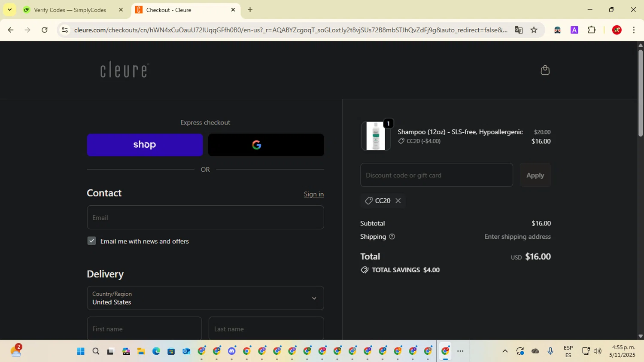Launch Microsoft Edge from the taskbar
644x362 pixels.
pos(156,351)
